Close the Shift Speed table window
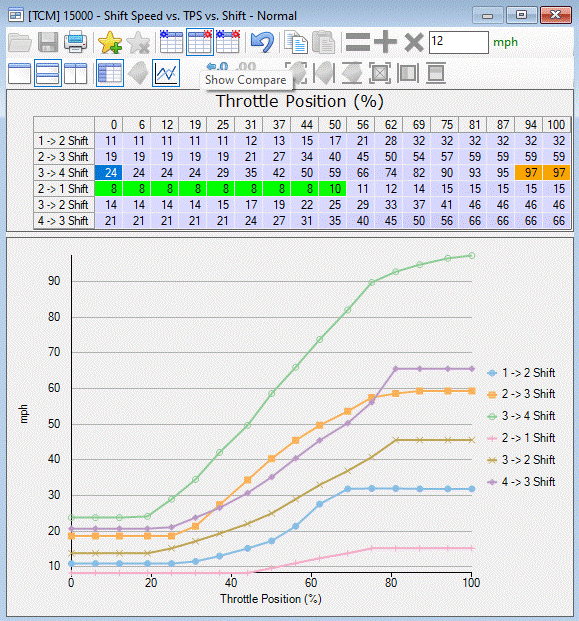This screenshot has width=579, height=621. [x=556, y=15]
